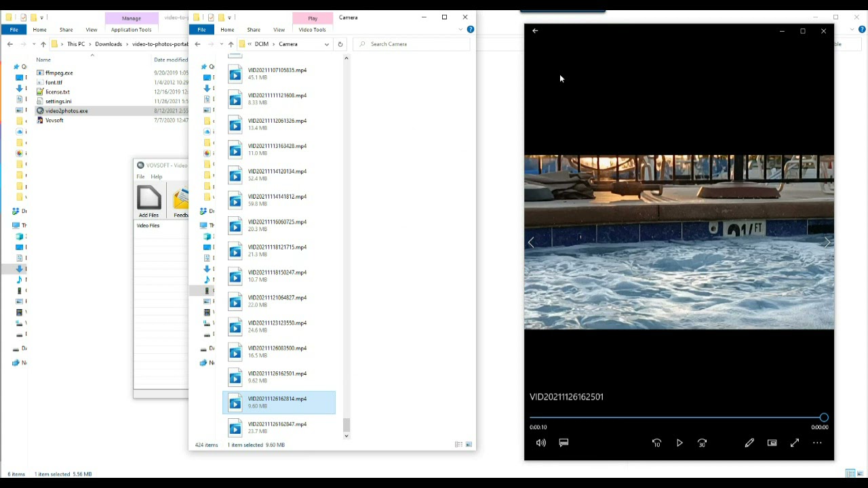
Task: Open Help icon in Camera window ribbon
Action: [x=471, y=30]
